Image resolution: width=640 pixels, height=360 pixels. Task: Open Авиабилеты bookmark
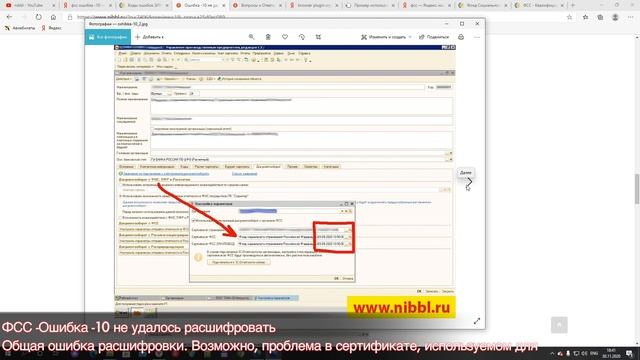point(20,28)
